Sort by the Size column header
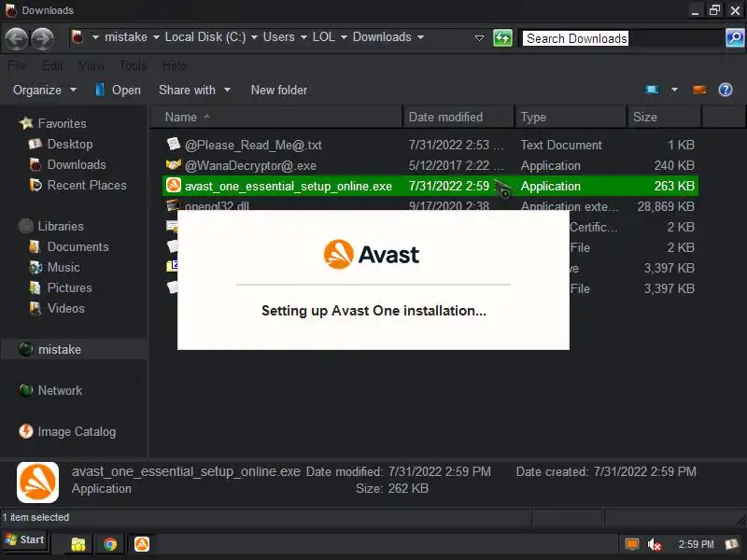This screenshot has width=747, height=560. 664,117
